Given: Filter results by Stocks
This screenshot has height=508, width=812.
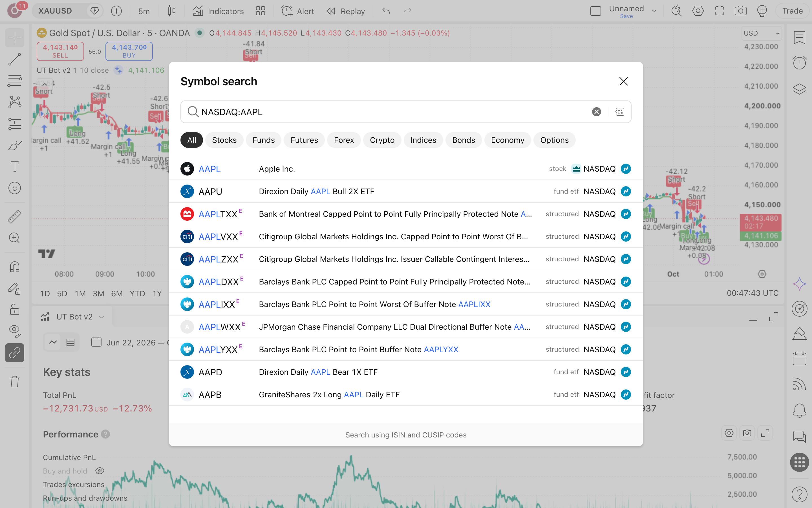Looking at the screenshot, I should point(224,140).
